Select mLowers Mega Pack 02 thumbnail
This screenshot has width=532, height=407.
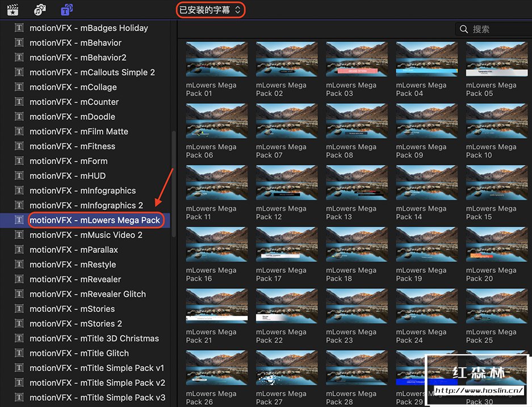[287, 59]
